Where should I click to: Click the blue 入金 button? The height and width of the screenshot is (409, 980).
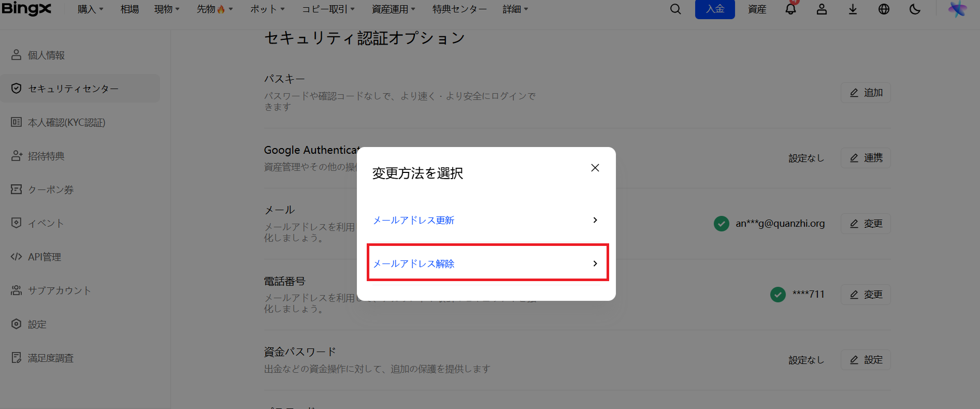click(x=715, y=9)
